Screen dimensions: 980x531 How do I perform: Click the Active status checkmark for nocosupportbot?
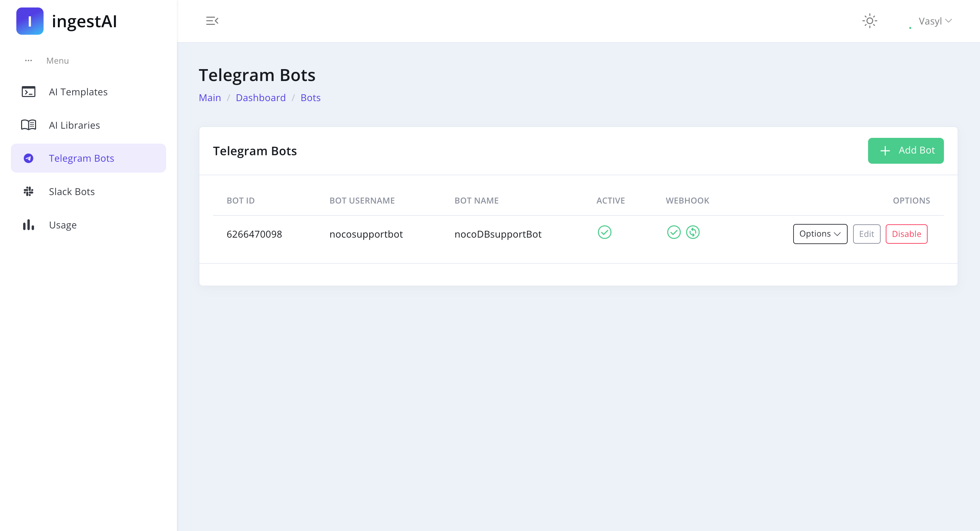604,232
